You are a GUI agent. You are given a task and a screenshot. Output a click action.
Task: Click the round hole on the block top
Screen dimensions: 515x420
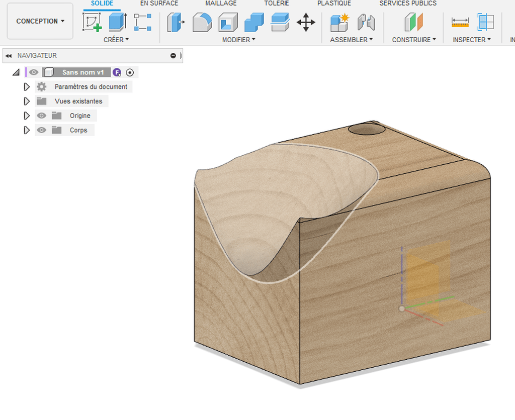click(x=366, y=129)
